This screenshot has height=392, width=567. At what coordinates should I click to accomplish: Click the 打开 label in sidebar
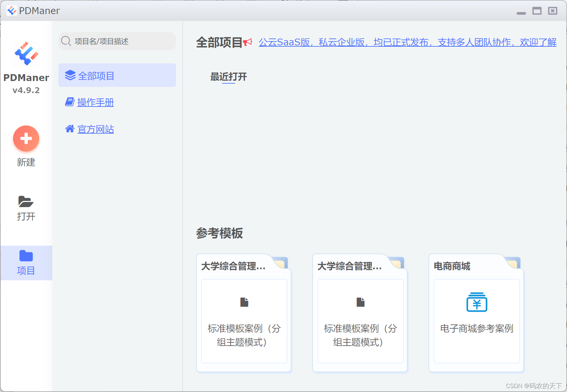tap(26, 217)
